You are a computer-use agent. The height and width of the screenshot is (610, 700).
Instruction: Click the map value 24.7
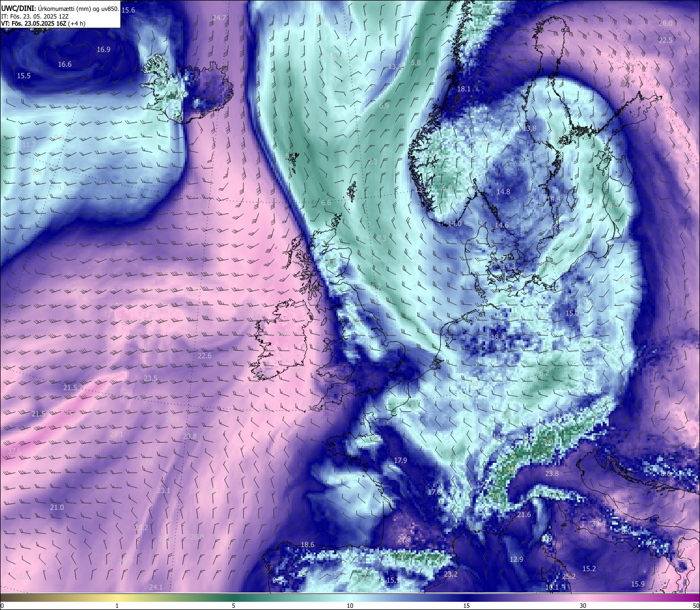219,18
